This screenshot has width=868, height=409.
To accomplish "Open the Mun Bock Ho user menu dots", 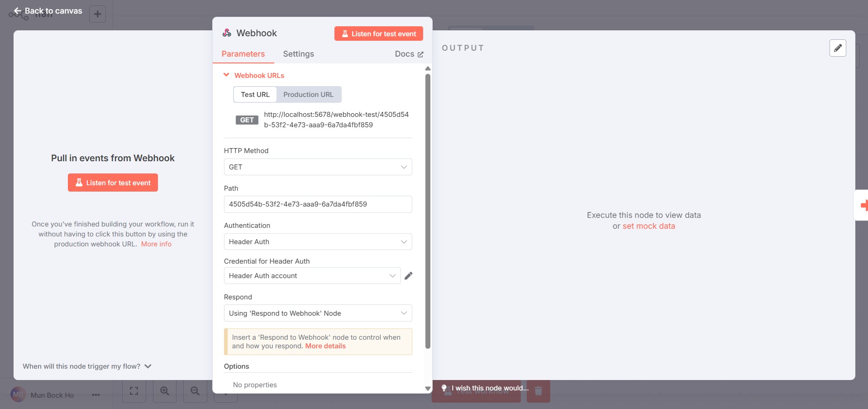I will [95, 395].
